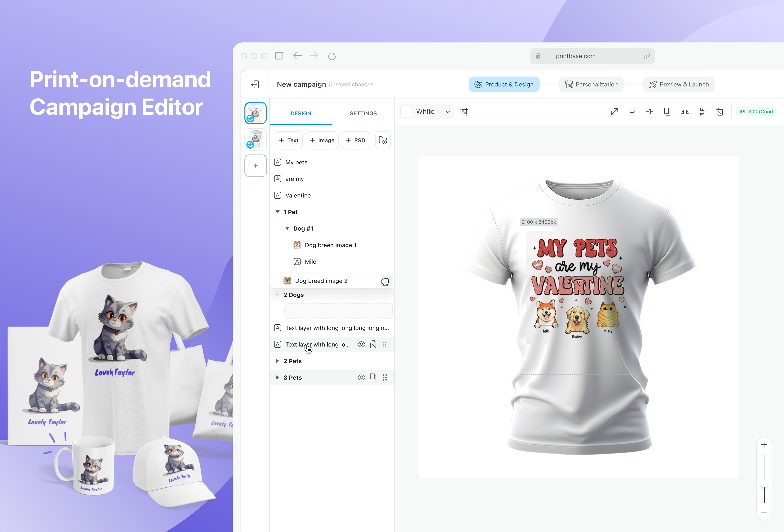Viewport: 784px width, 532px height.
Task: Click the drag handle of 3 Pets row
Action: [385, 378]
